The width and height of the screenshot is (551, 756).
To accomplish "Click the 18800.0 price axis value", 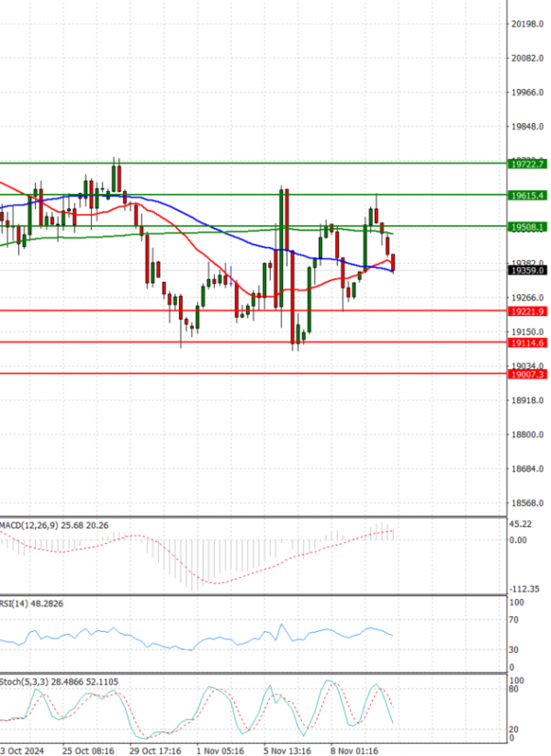I will pos(527,434).
